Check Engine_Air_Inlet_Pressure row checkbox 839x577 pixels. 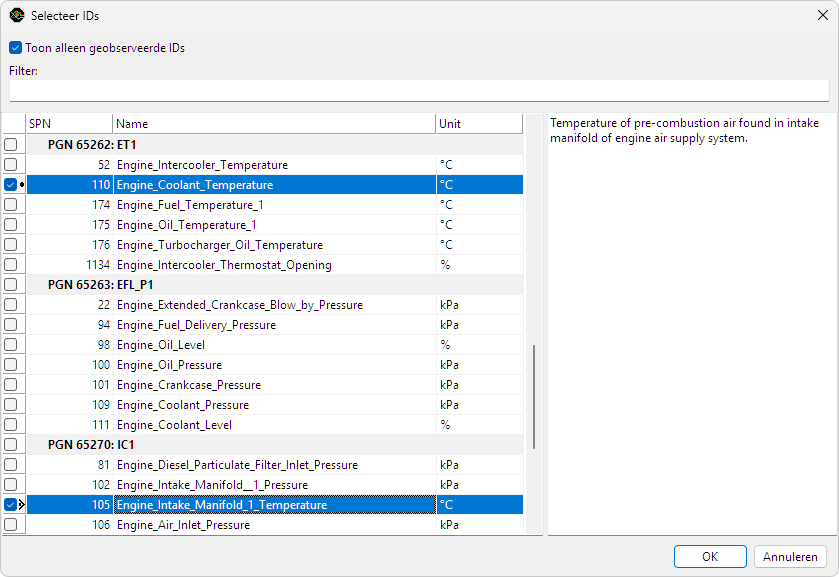tap(11, 524)
